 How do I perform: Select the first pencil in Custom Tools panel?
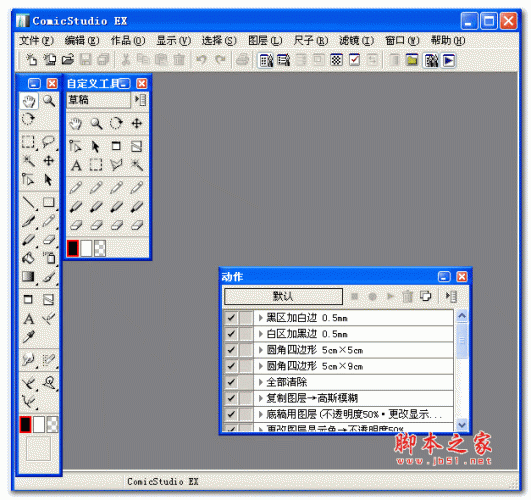tap(76, 187)
